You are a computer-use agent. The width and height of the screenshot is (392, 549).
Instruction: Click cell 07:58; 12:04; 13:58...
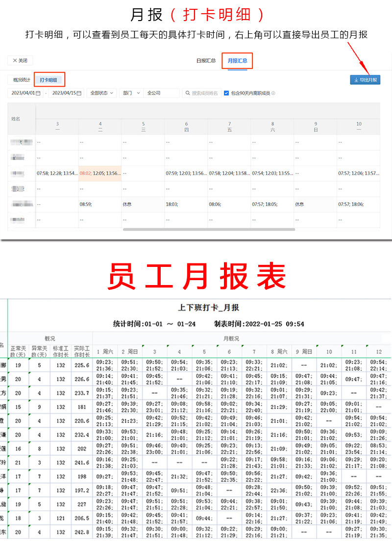pyautogui.click(x=229, y=173)
